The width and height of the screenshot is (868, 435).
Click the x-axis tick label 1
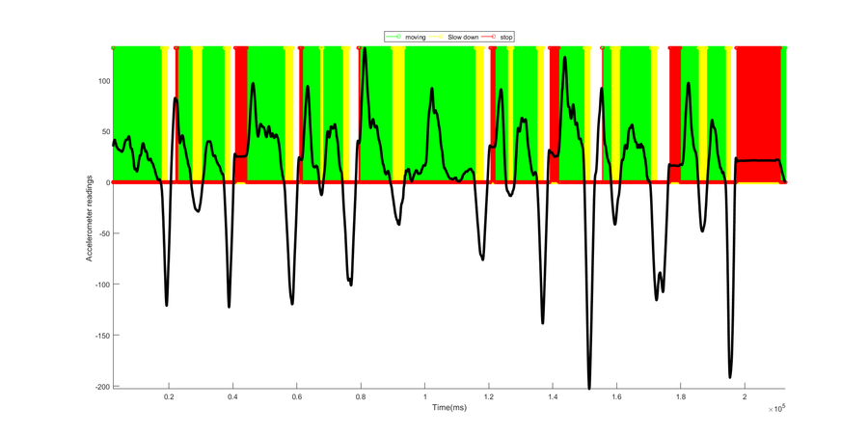click(x=424, y=396)
